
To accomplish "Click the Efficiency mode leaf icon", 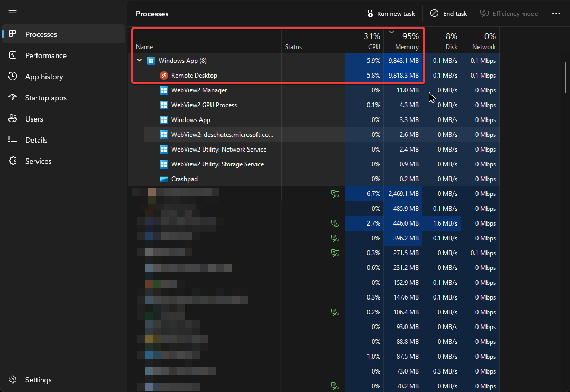I will click(x=484, y=13).
